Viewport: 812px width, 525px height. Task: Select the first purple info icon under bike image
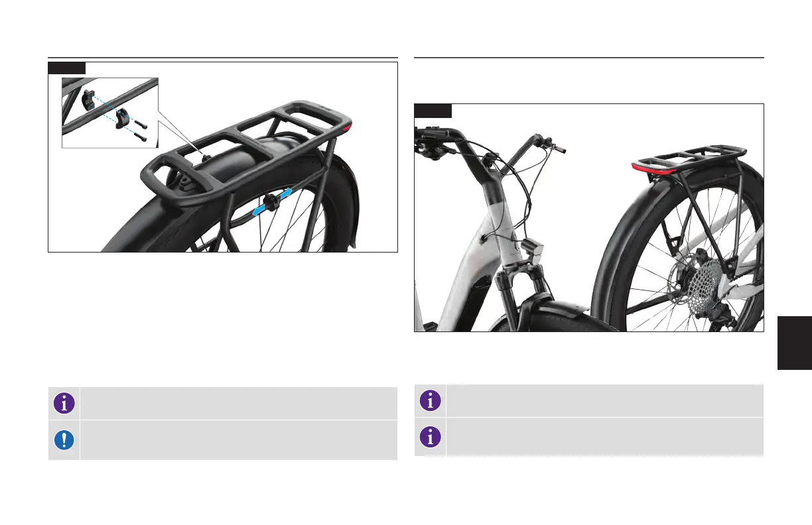tap(431, 400)
